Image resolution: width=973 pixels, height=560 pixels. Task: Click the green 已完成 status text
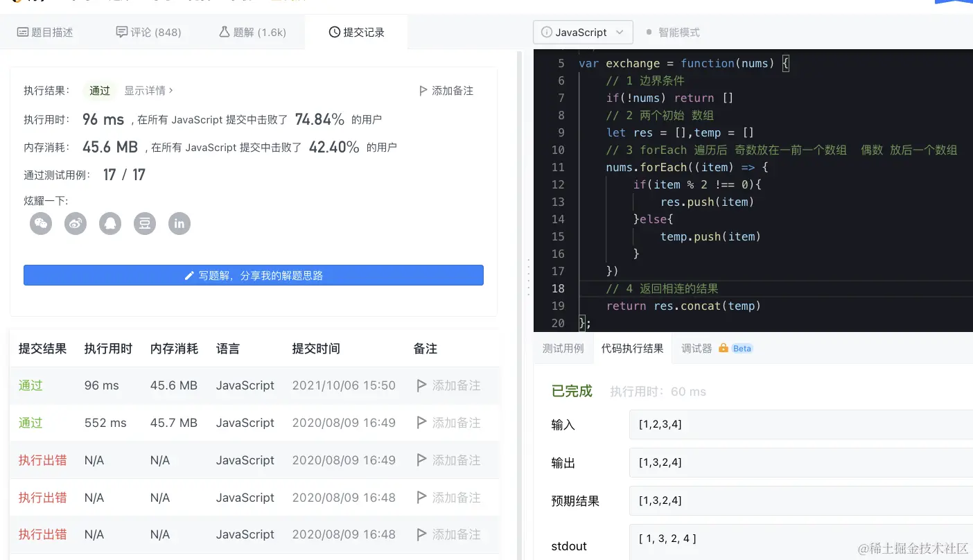[572, 391]
